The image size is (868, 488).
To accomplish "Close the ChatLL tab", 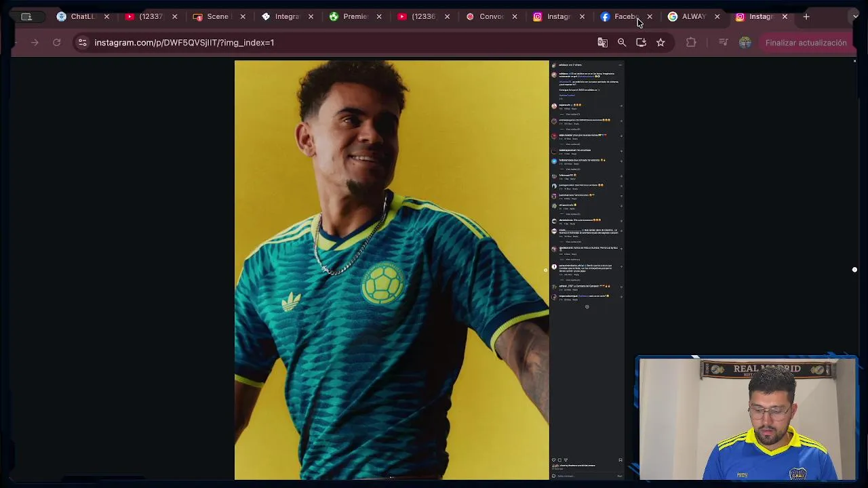I will pos(106,16).
